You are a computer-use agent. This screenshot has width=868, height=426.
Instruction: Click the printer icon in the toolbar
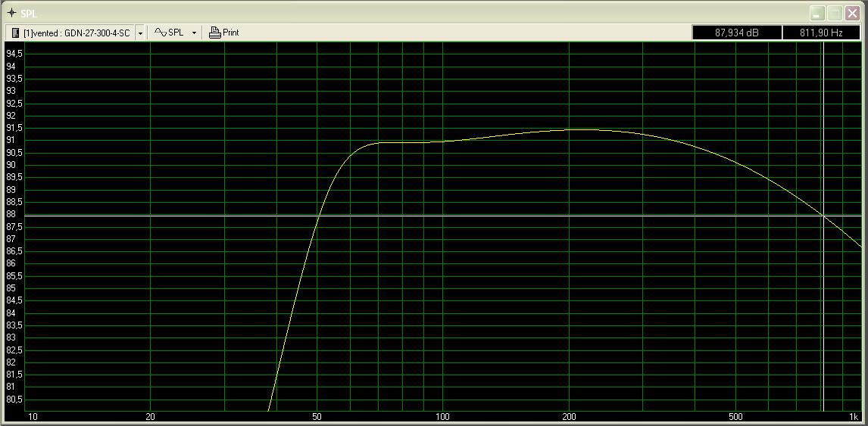tap(214, 33)
